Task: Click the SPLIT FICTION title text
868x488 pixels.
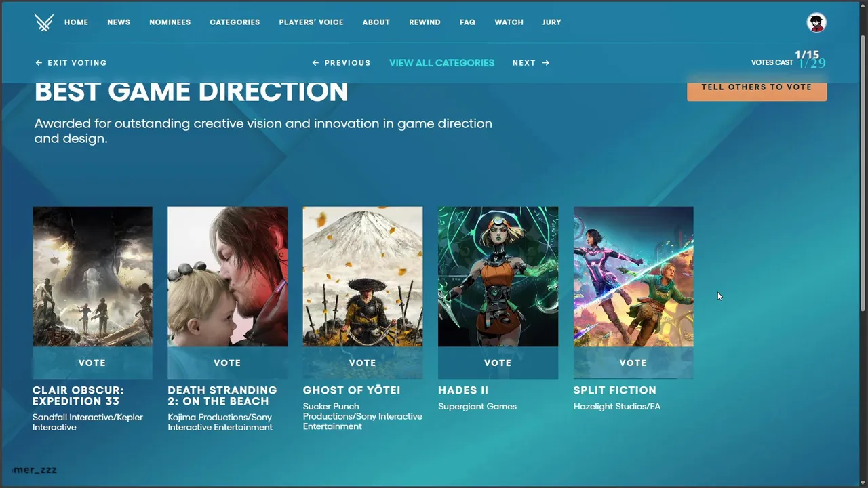Action: tap(615, 390)
